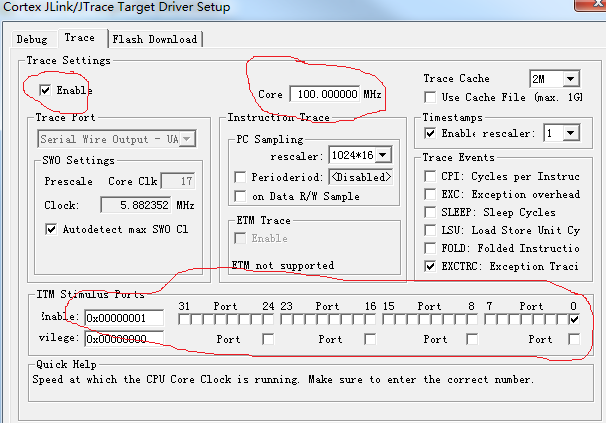
Task: Enable FOLD Folded Instructions event
Action: click(430, 248)
